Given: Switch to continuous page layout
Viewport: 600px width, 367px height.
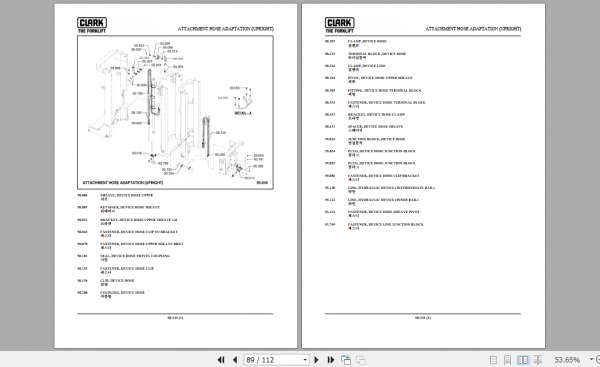Looking at the screenshot, I should pyautogui.click(x=507, y=360).
